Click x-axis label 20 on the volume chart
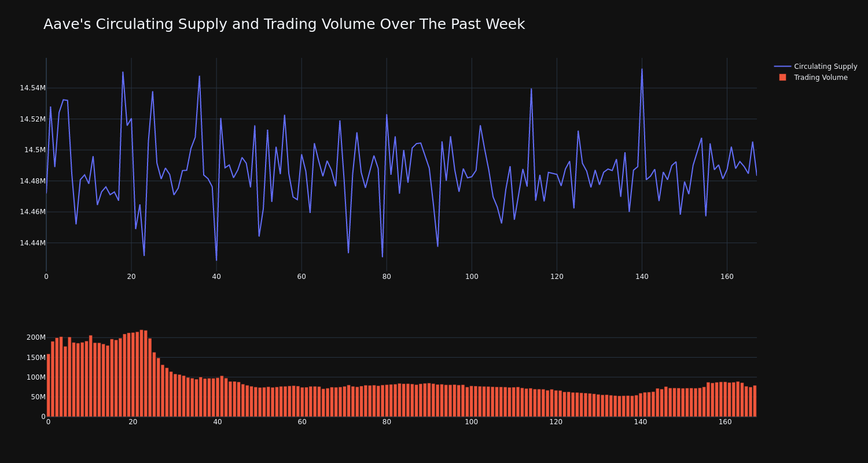 pyautogui.click(x=133, y=422)
